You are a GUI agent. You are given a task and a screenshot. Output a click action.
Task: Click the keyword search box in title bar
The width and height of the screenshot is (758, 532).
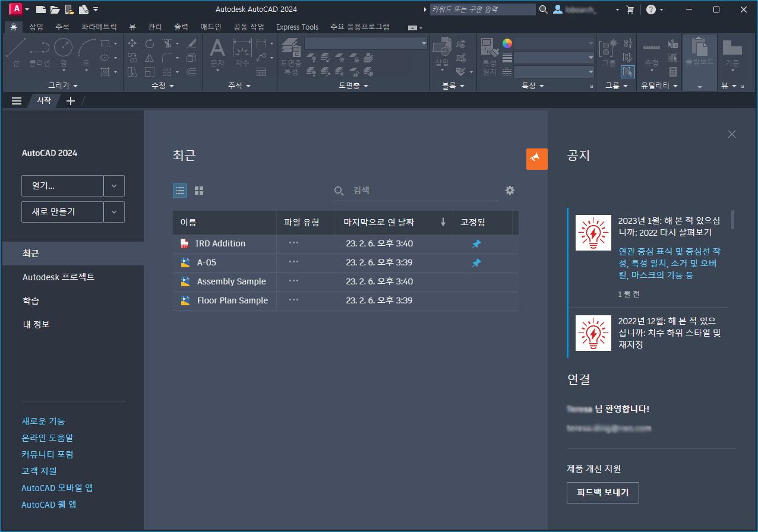[x=482, y=9]
